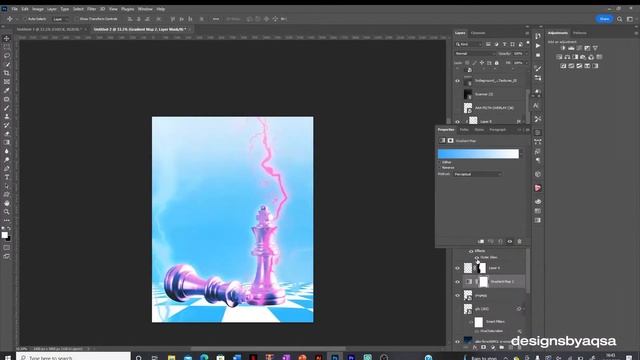This screenshot has height=360, width=640.
Task: Open the Filter menu
Action: [x=91, y=9]
